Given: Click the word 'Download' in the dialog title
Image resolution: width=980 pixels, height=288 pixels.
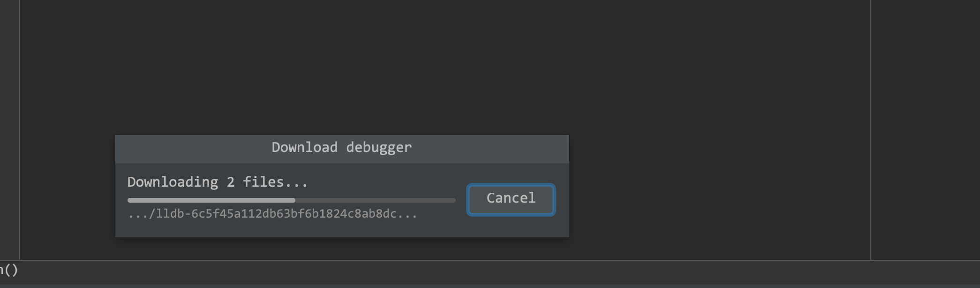Looking at the screenshot, I should click(304, 147).
